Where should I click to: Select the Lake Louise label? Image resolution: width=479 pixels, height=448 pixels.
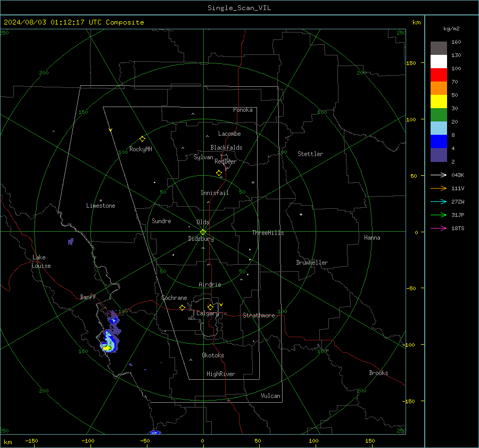point(41,262)
